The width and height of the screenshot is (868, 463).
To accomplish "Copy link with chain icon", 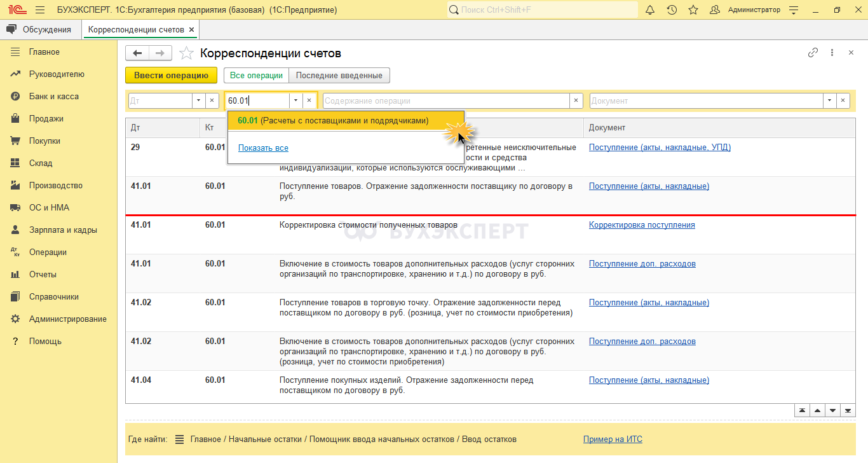I will tap(813, 53).
